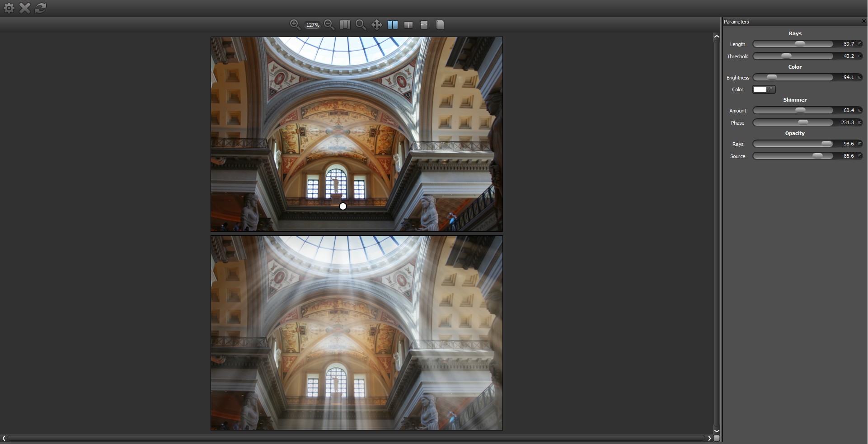Image resolution: width=868 pixels, height=444 pixels.
Task: Adjust the Shimmer Phase slider
Action: pyautogui.click(x=793, y=122)
